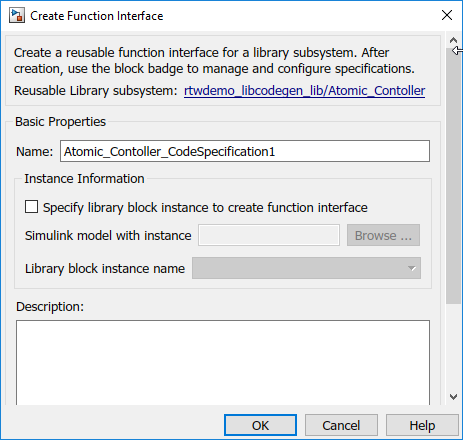The image size is (463, 440).
Task: Click inside the Name input field
Action: pyautogui.click(x=245, y=151)
